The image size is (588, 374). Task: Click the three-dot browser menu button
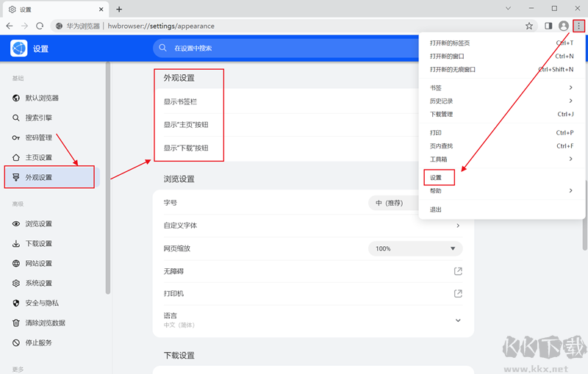578,26
